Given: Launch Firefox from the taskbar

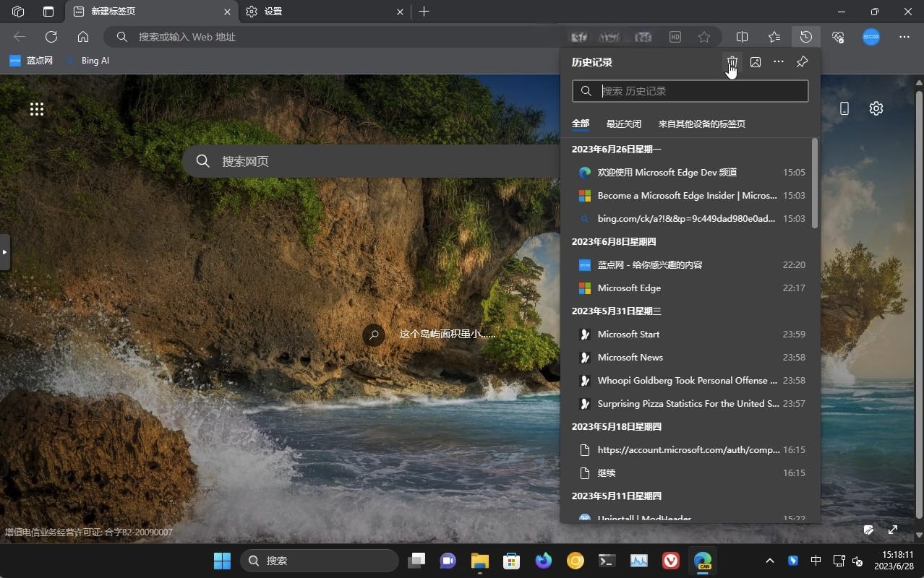Looking at the screenshot, I should click(543, 560).
